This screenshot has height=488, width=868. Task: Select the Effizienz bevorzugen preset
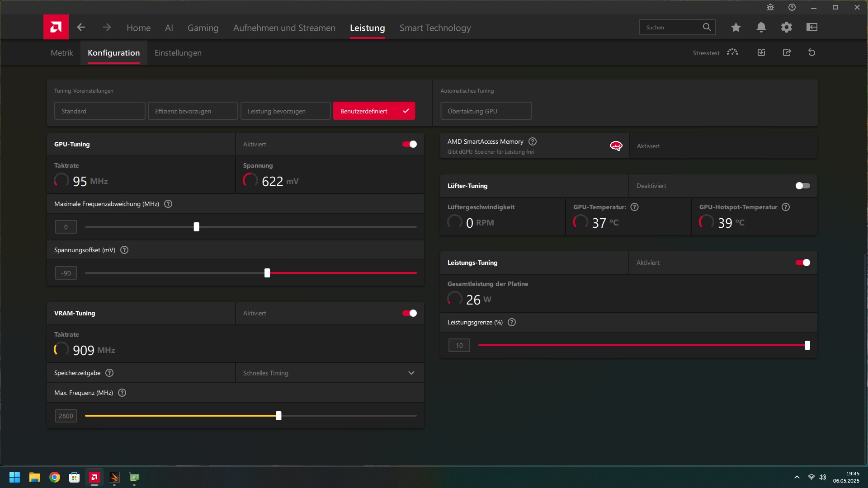(193, 111)
